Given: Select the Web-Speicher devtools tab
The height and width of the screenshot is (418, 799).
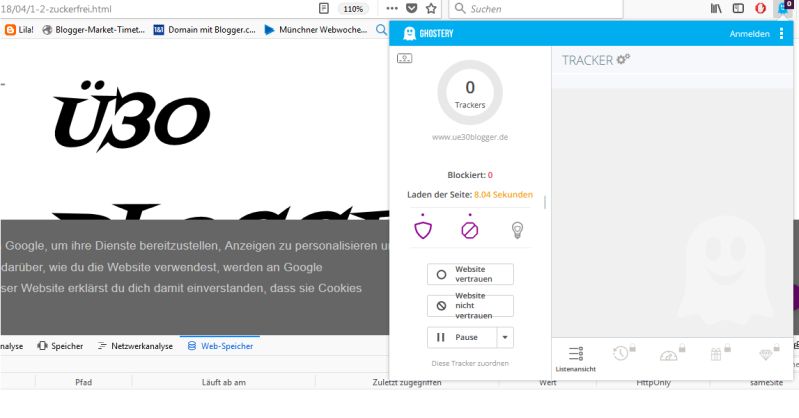Looking at the screenshot, I should tap(220, 346).
